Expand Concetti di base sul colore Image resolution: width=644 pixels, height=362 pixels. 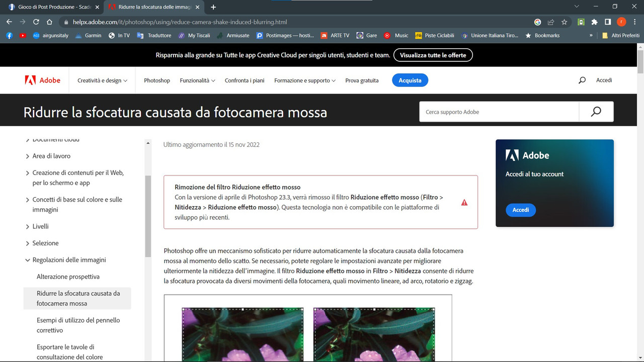pyautogui.click(x=73, y=205)
